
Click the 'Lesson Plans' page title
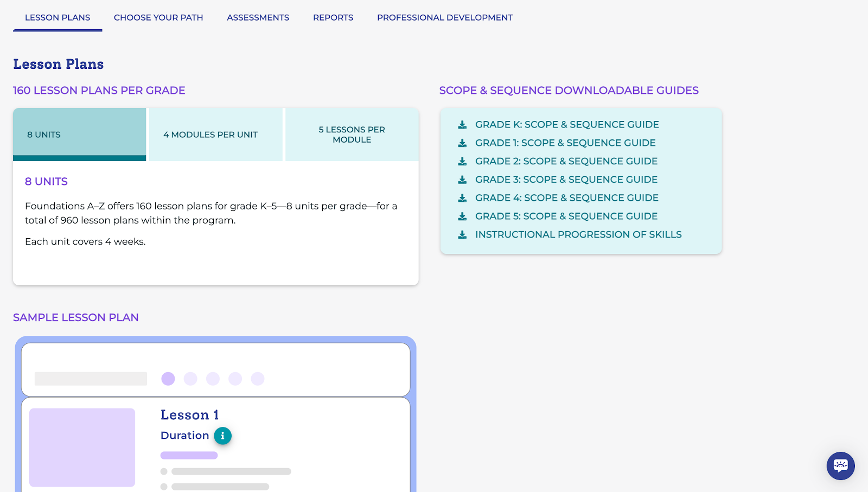click(59, 64)
